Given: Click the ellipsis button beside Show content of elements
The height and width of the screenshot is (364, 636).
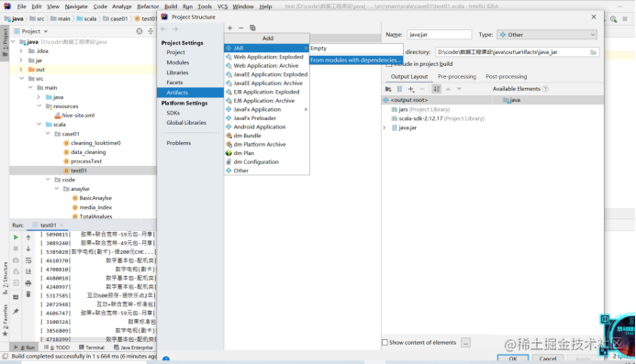Looking at the screenshot, I should point(465,343).
